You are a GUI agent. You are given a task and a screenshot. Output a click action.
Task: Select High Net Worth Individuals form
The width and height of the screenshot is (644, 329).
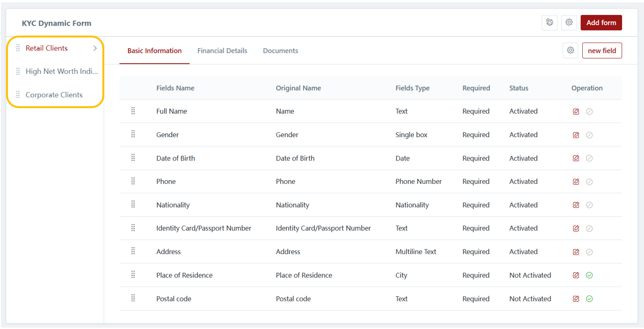pyautogui.click(x=61, y=72)
